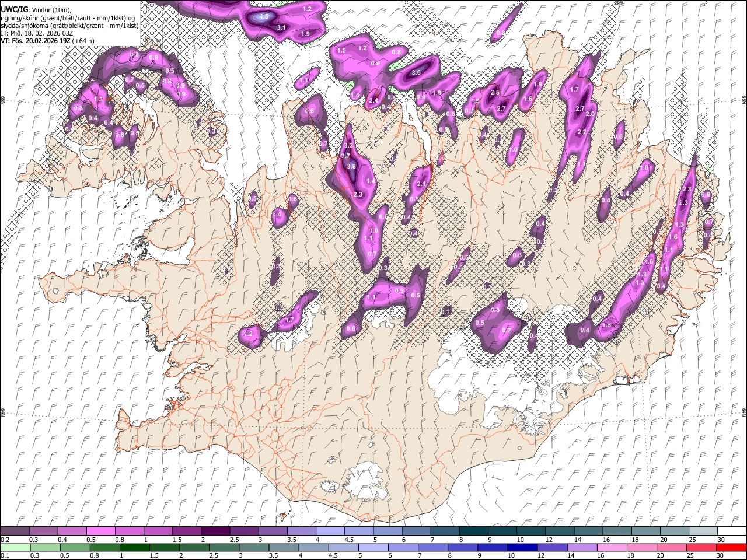This screenshot has height=560, width=747.
Task: Click the 3.8 precipitation value on the map
Action: (351, 166)
